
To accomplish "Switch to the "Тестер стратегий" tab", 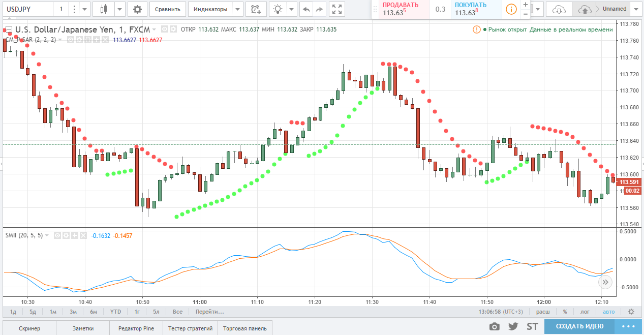I will click(x=191, y=328).
